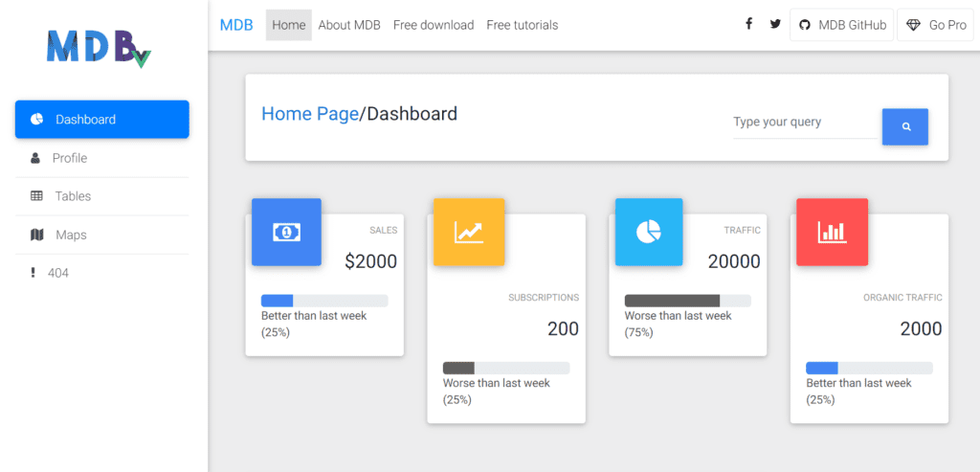The image size is (980, 472).
Task: Click the Go Pro button
Action: [936, 25]
